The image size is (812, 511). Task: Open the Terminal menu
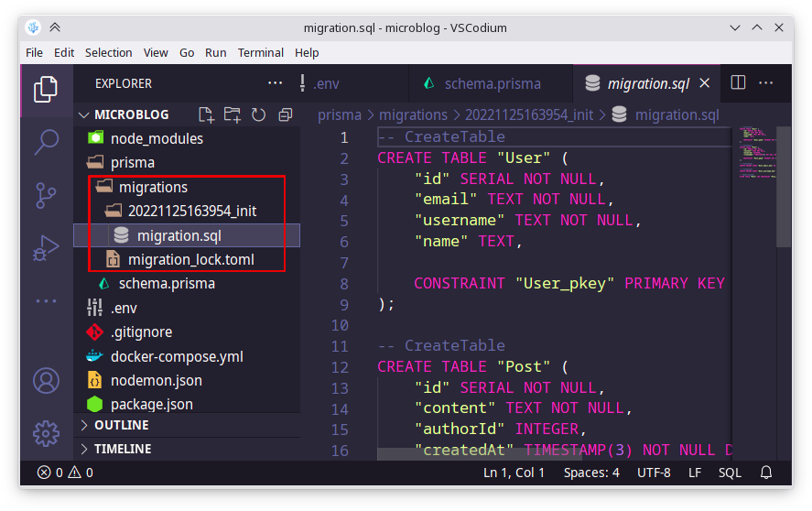(261, 53)
